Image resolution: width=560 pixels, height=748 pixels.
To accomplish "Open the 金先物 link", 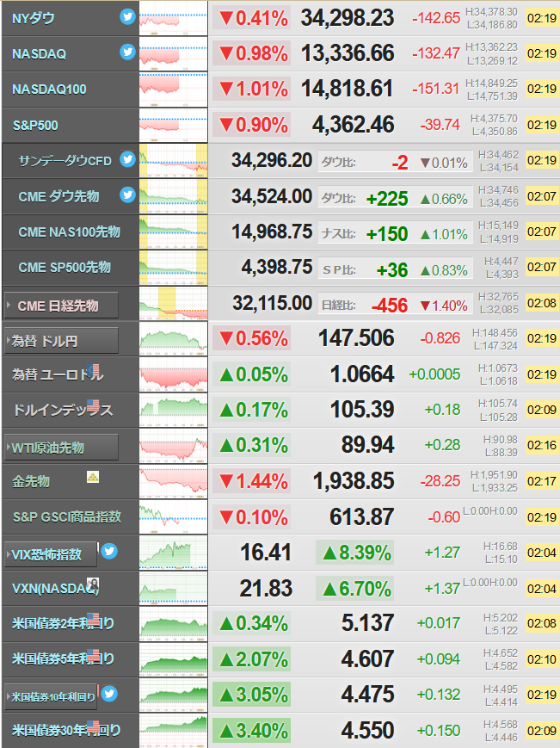I will (31, 481).
